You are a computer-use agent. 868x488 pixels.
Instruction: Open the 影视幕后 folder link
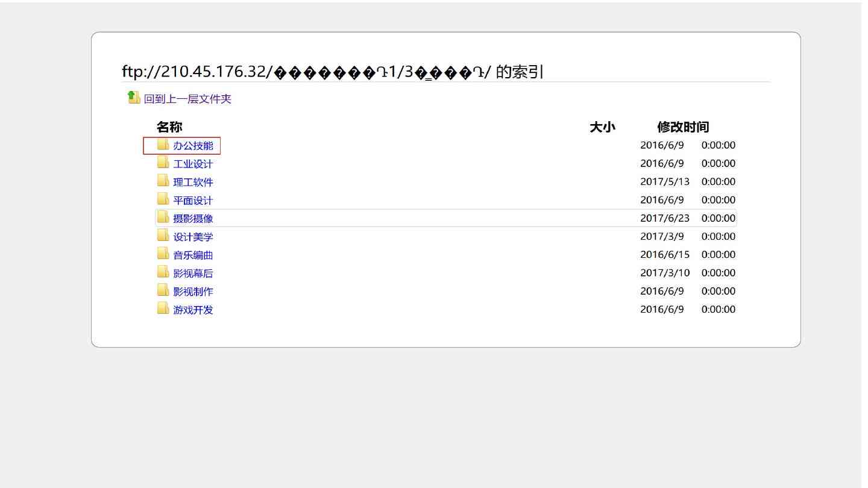pyautogui.click(x=193, y=274)
